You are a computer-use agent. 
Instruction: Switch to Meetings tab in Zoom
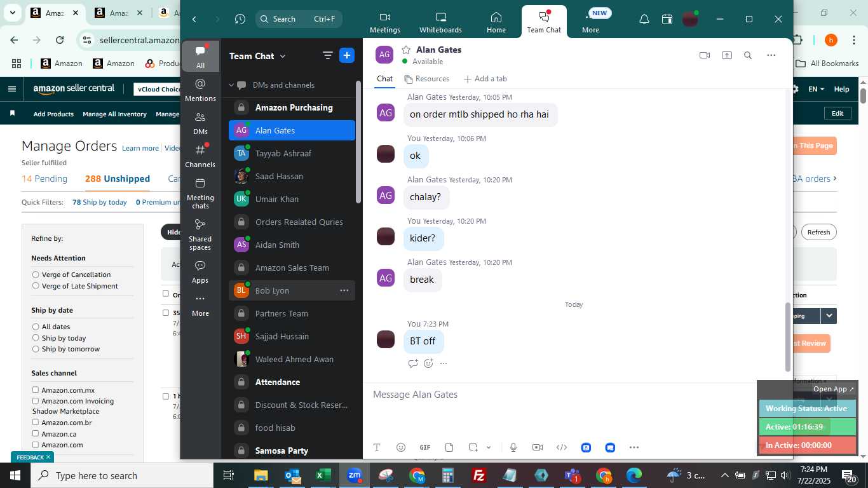[x=384, y=22]
